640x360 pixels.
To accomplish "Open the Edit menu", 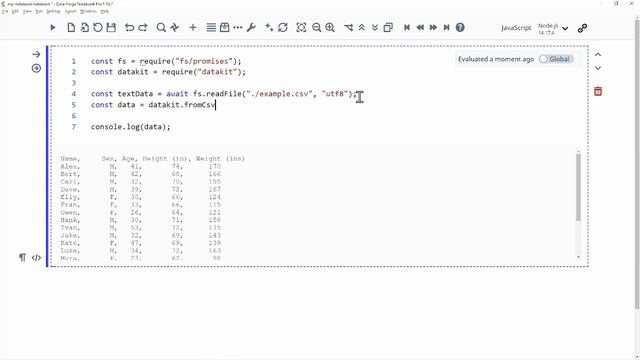I will click(16, 11).
